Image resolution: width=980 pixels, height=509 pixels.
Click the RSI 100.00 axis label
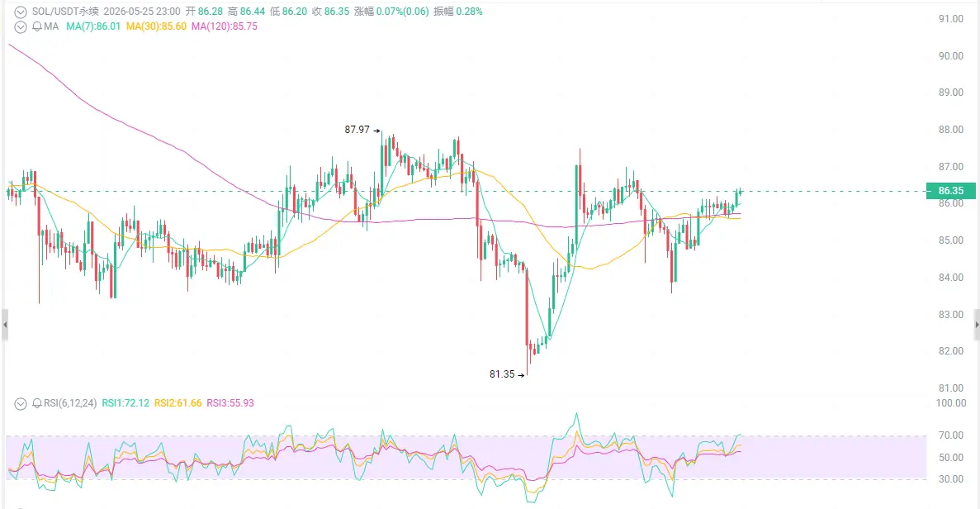[950, 403]
